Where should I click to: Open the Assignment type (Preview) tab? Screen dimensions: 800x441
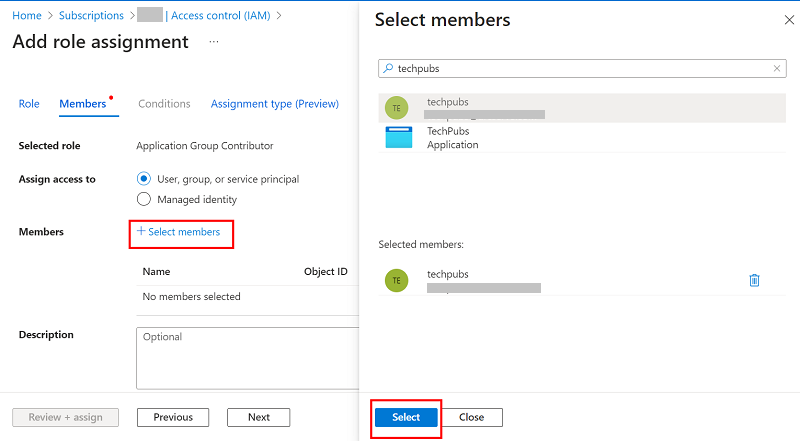click(274, 104)
